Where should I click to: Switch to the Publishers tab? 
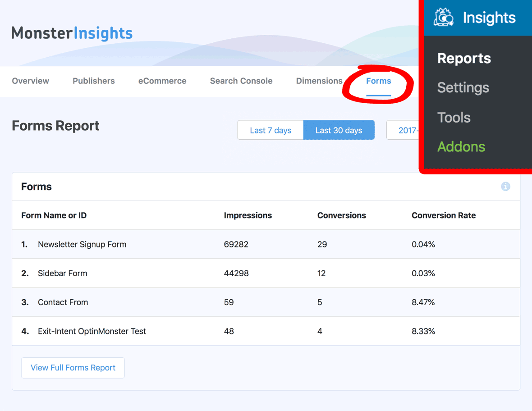tap(93, 81)
